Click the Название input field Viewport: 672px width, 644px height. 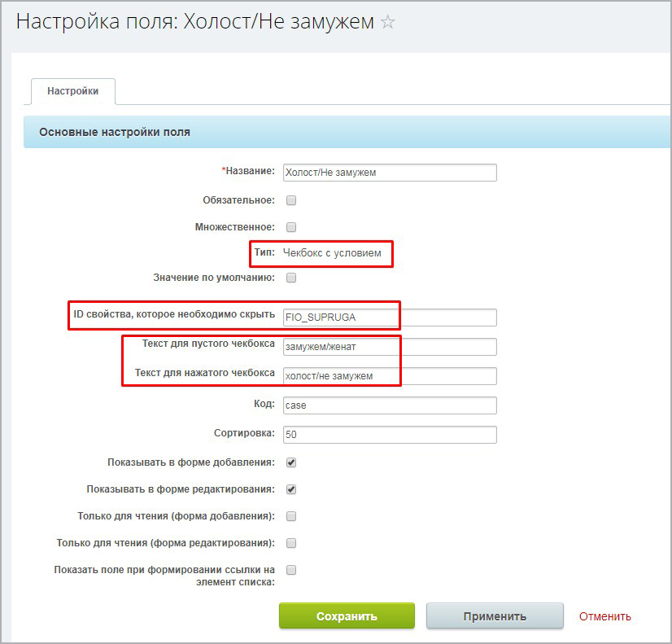point(390,173)
